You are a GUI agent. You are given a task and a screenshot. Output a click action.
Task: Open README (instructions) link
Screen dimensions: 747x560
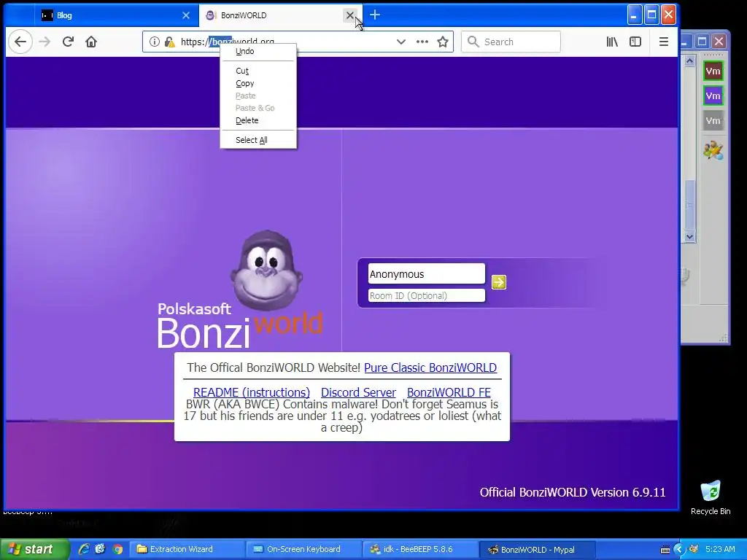[x=252, y=392]
